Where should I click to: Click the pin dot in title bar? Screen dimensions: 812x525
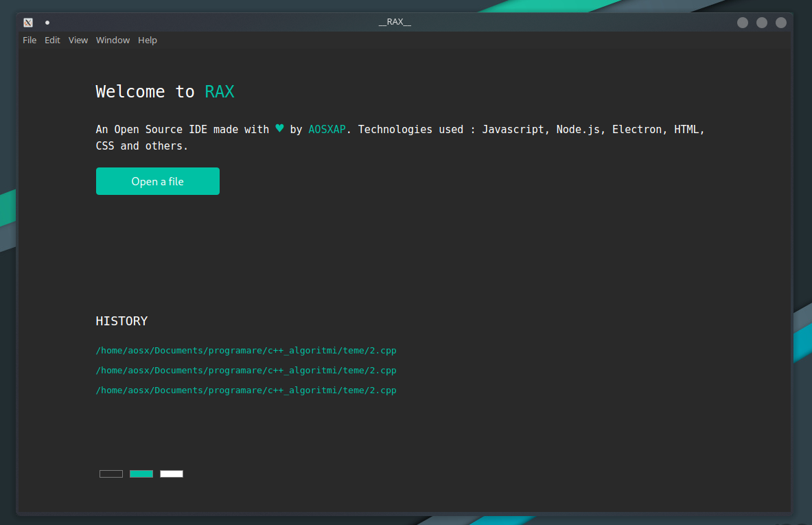[47, 22]
